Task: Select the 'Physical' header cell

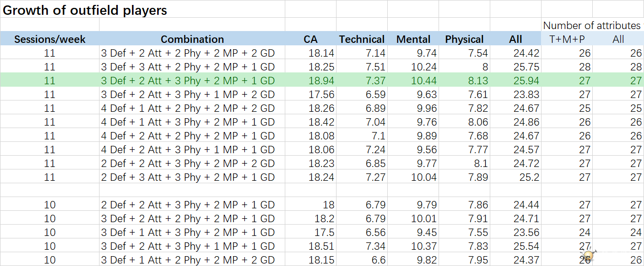Action: coord(464,39)
